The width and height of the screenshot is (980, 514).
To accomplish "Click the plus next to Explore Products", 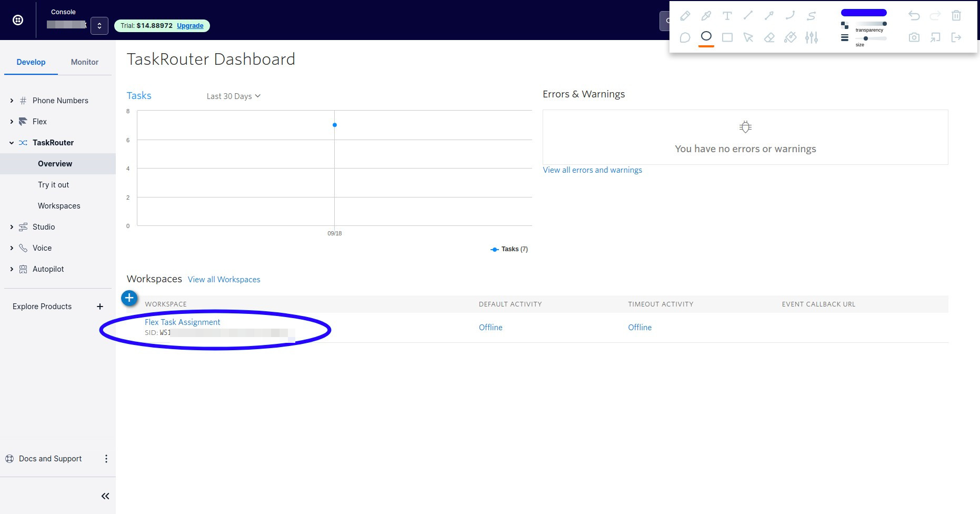I will coord(100,307).
